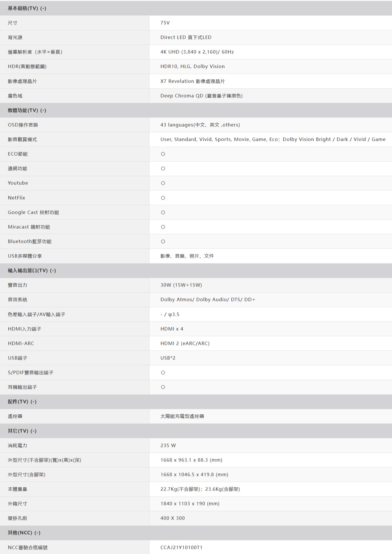Image resolution: width=392 pixels, height=554 pixels.
Task: Click the S/PDIF聲音輸出端子 circle mark
Action: coord(163,372)
